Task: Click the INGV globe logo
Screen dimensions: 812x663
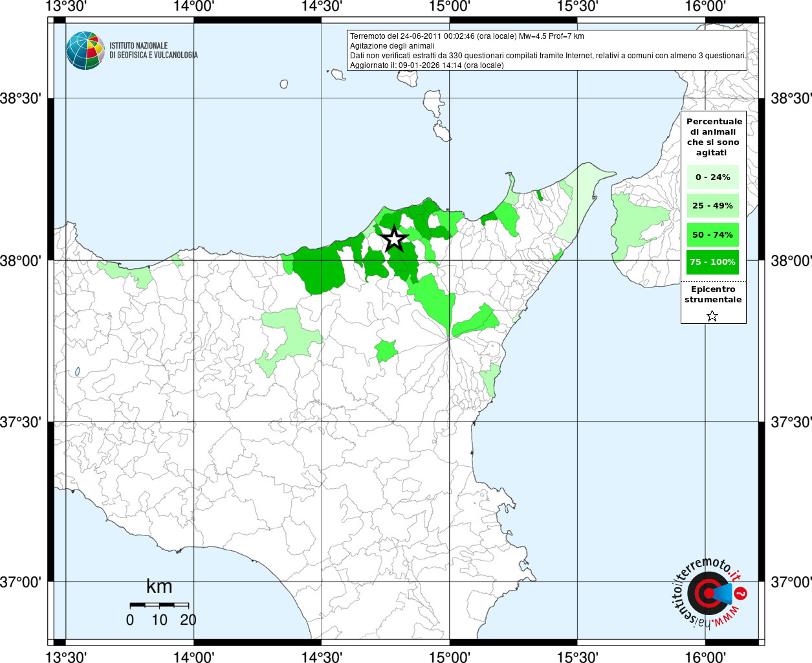Action: click(x=85, y=51)
